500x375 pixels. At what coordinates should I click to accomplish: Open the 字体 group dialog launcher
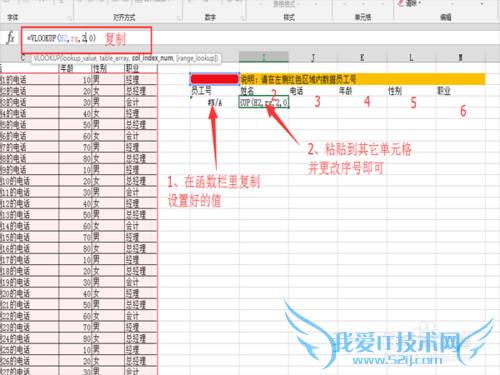[x=70, y=18]
